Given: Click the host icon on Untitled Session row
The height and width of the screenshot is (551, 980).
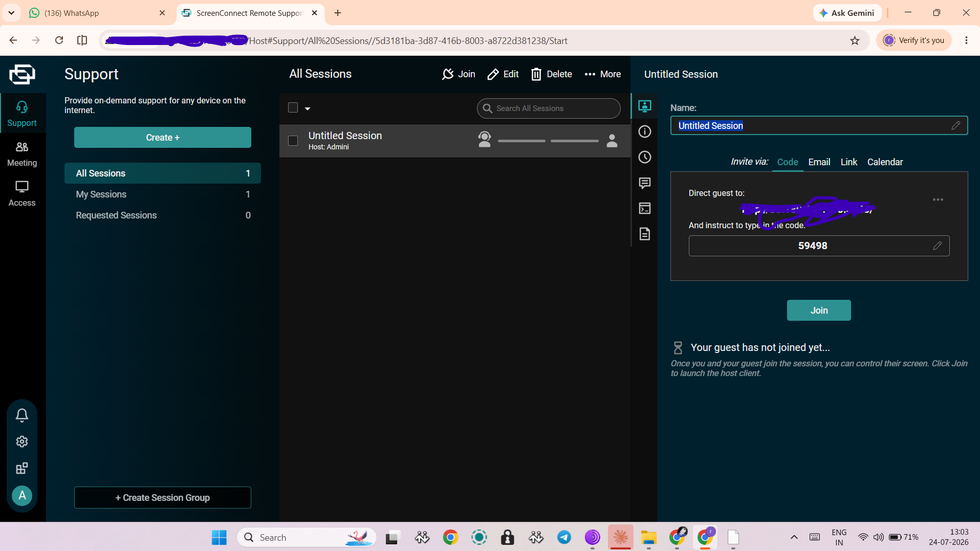Looking at the screenshot, I should click(x=485, y=140).
